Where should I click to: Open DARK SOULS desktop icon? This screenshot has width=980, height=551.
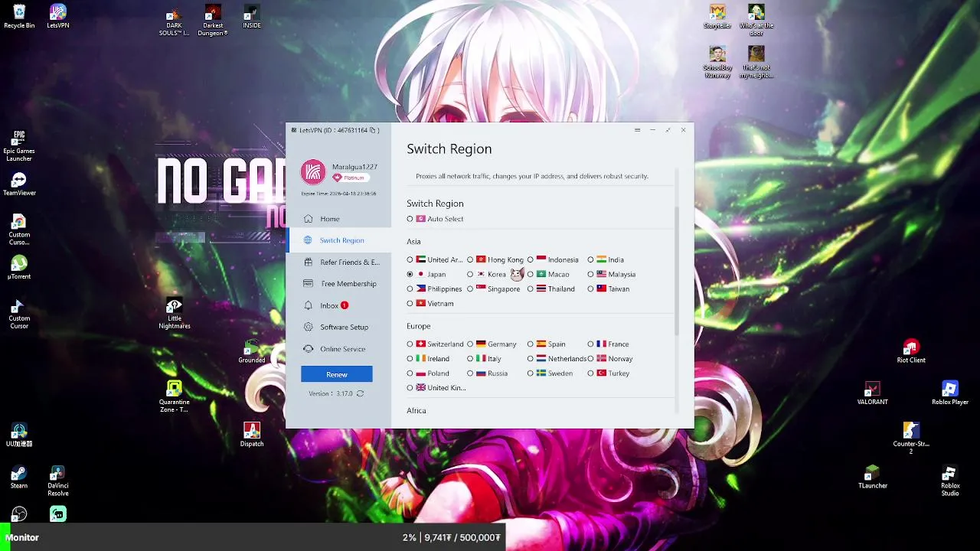[175, 21]
